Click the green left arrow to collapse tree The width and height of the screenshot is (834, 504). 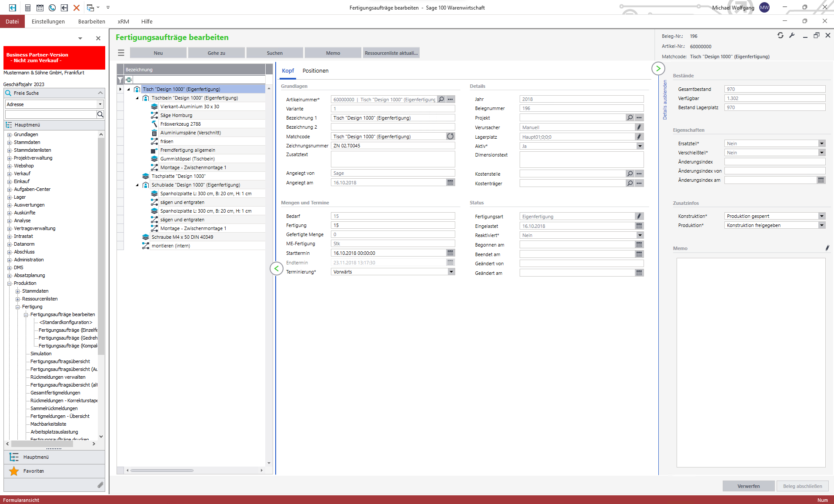(x=276, y=269)
